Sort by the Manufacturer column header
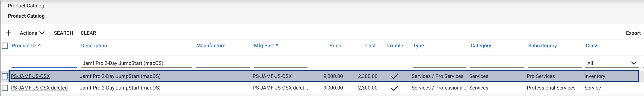This screenshot has height=96, width=644. (212, 45)
